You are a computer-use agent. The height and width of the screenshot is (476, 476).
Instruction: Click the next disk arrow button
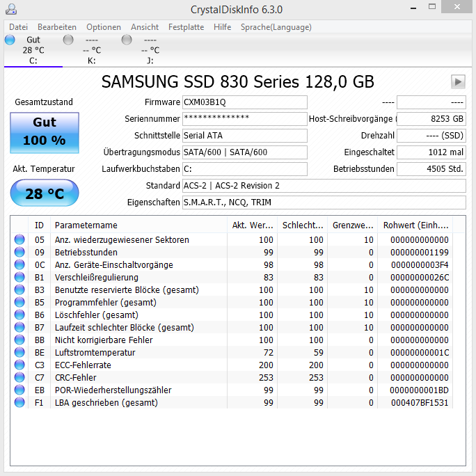[x=458, y=81]
